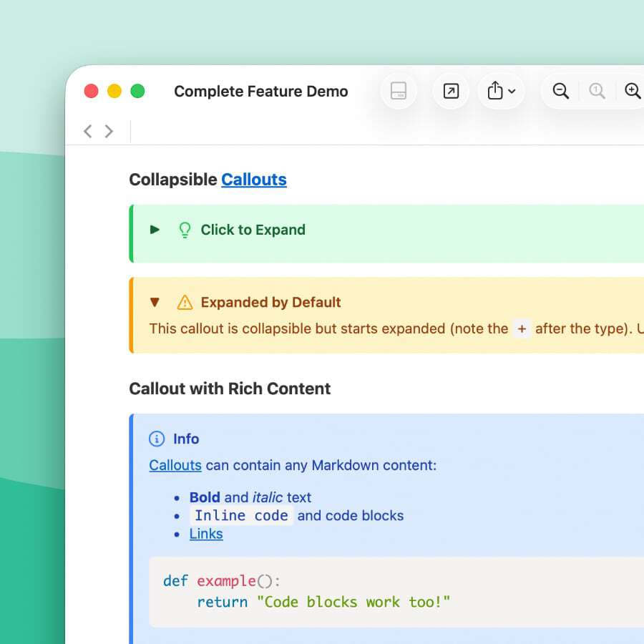Click the return "Code blocks work too!" line
This screenshot has width=644, height=644.
pyautogui.click(x=323, y=602)
